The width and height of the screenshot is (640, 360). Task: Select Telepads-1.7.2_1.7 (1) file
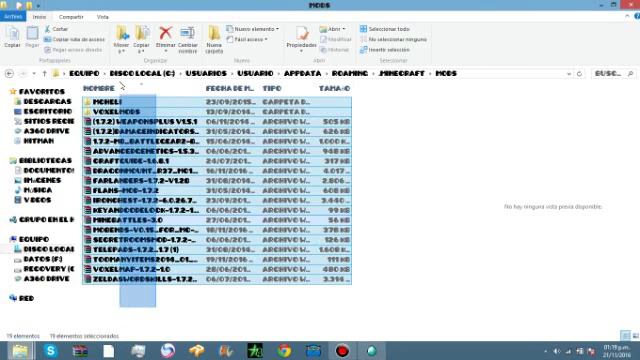coord(217,250)
